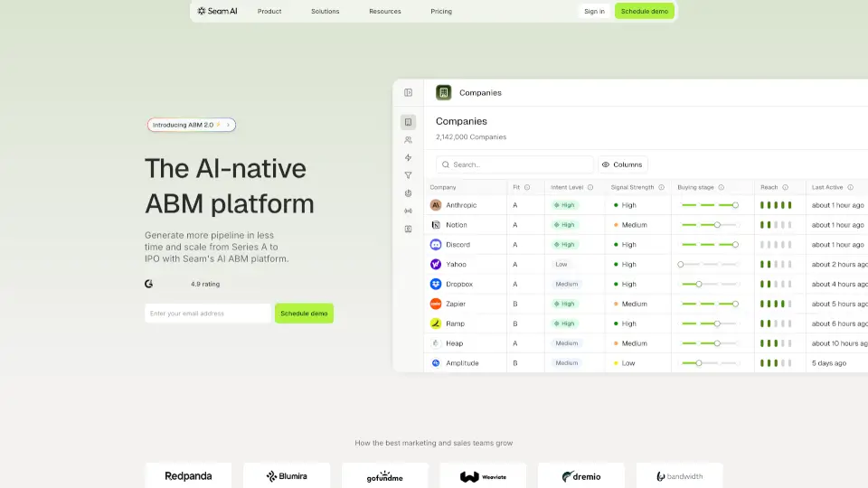Open the People contacts sidebar icon
Screen dimensions: 868x488
point(409,140)
